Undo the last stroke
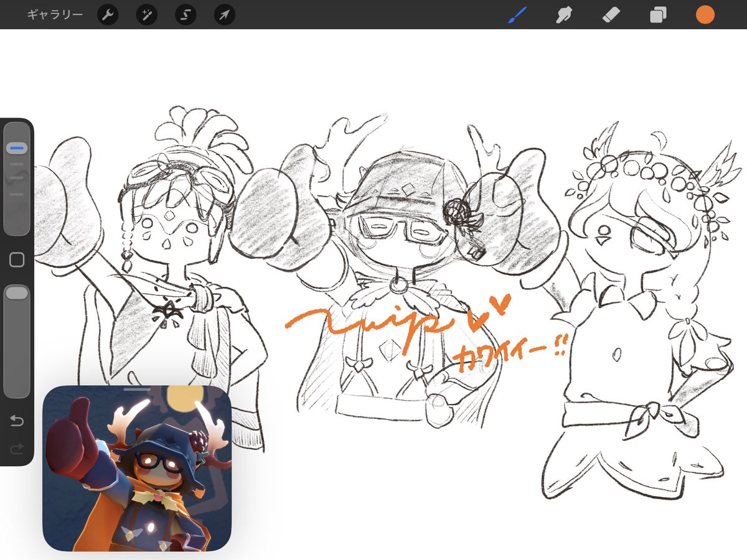Image resolution: width=747 pixels, height=560 pixels. (17, 422)
